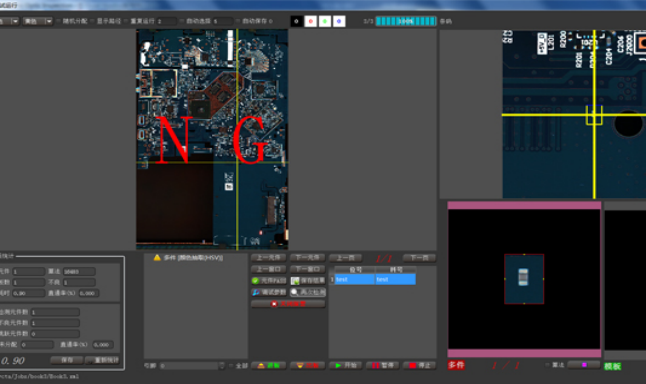Enable the 显示路径 checkbox
The width and height of the screenshot is (646, 384).
pos(93,21)
